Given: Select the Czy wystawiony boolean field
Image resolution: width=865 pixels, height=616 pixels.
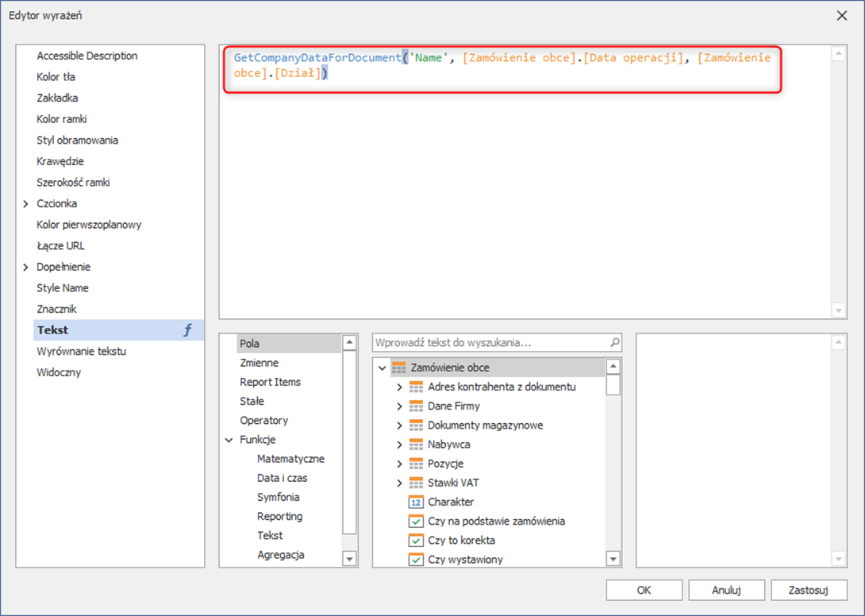Looking at the screenshot, I should 465,559.
